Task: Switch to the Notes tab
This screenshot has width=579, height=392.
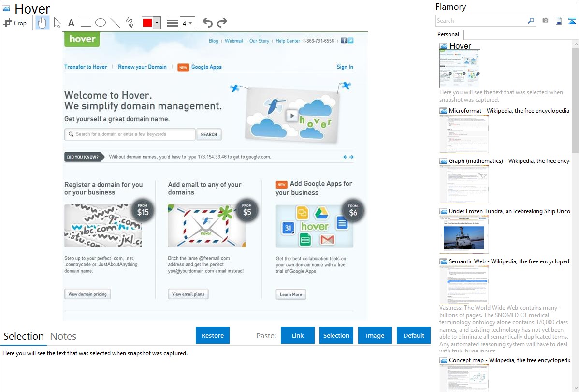Action: [x=63, y=336]
